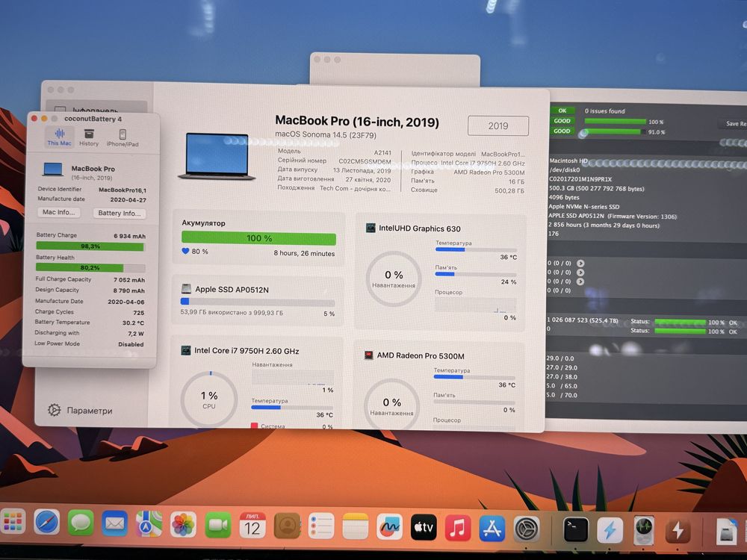
Task: Click the MacBook Pro laptop image
Action: [217, 156]
